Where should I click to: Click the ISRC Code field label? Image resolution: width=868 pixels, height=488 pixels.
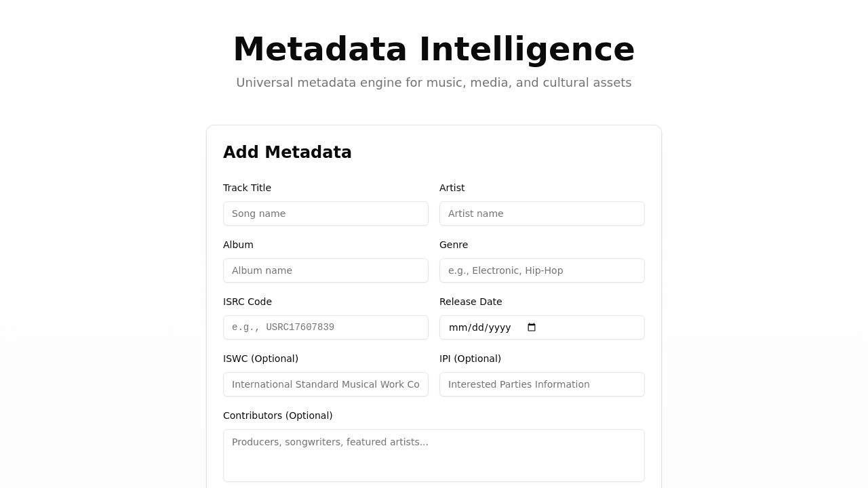[x=248, y=302]
